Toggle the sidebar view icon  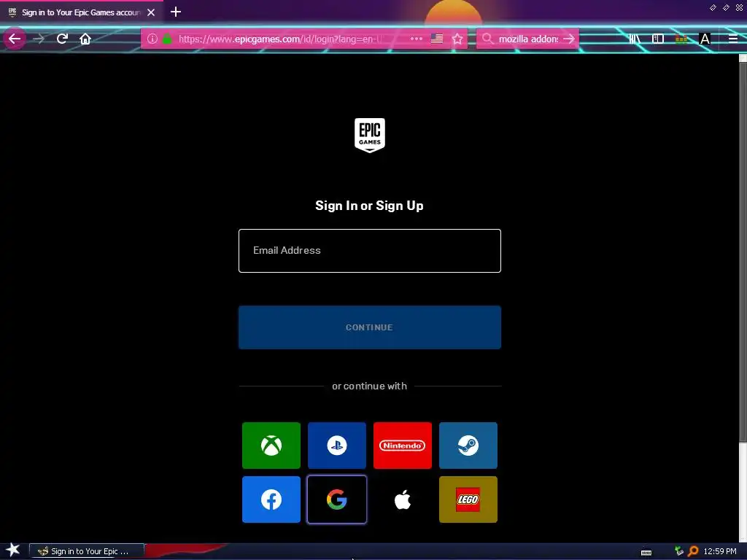pos(658,39)
